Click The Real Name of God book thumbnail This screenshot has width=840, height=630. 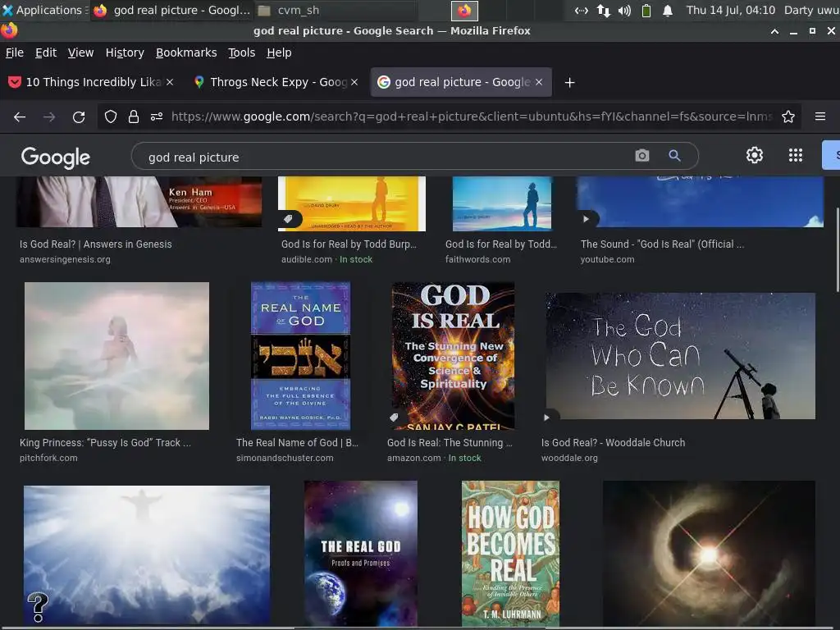300,356
